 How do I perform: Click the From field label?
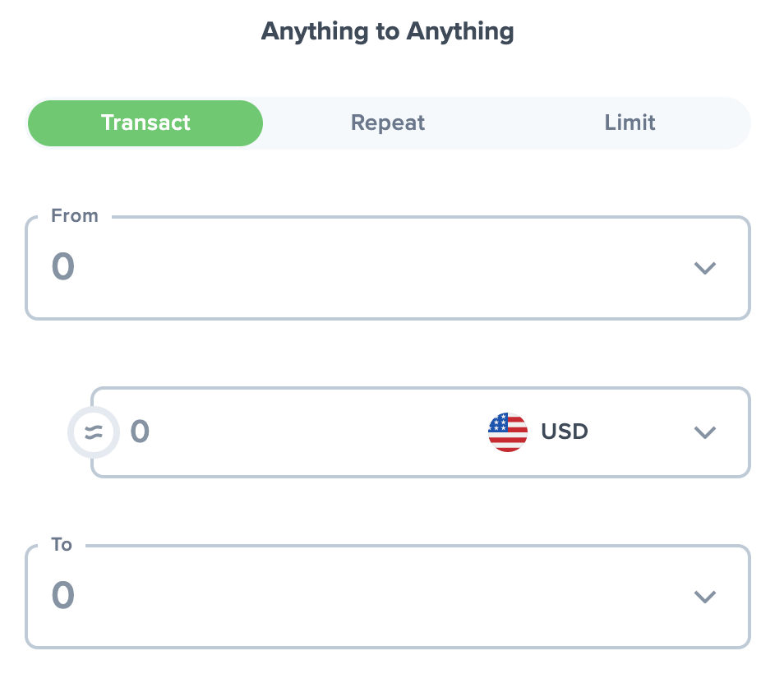pyautogui.click(x=75, y=216)
